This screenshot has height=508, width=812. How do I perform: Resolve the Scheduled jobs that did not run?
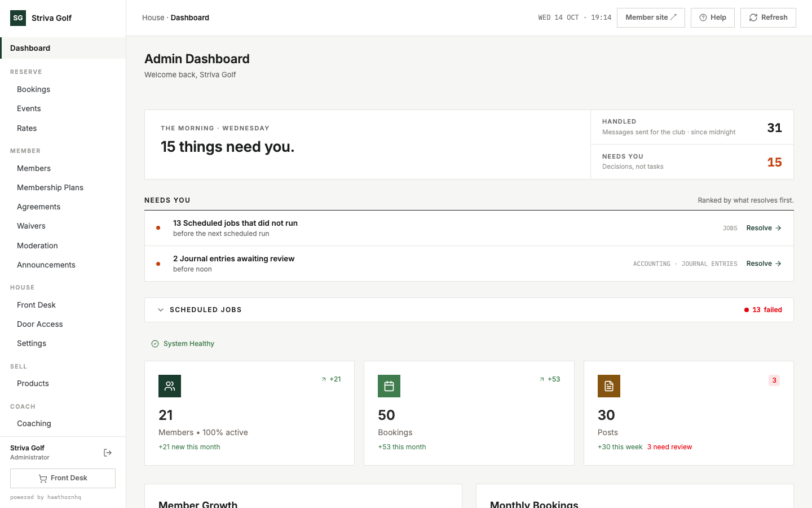(x=764, y=228)
